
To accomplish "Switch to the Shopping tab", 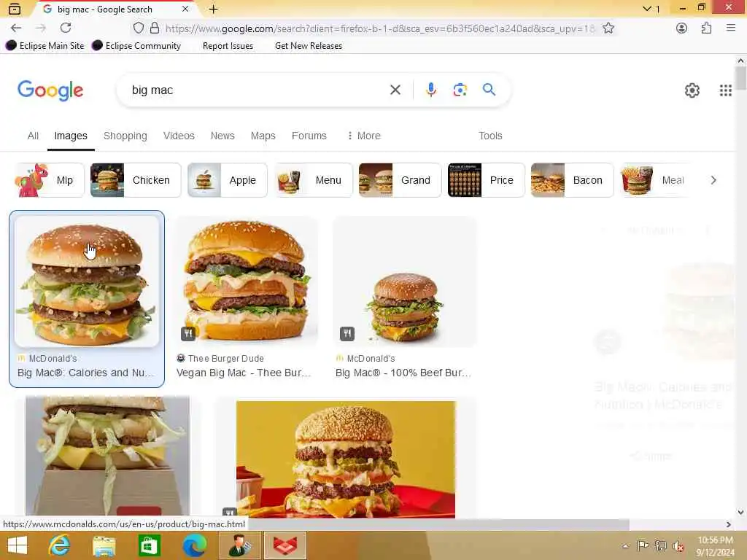I will pos(125,136).
